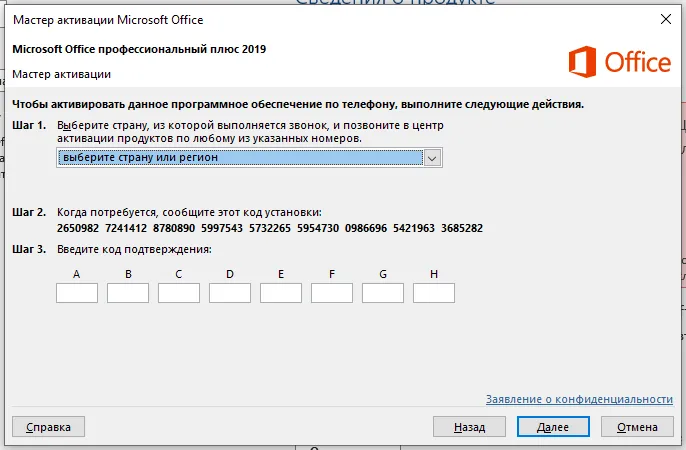Click the 'Microsoft Office профессиональный плюс 2019' heading

tap(139, 49)
